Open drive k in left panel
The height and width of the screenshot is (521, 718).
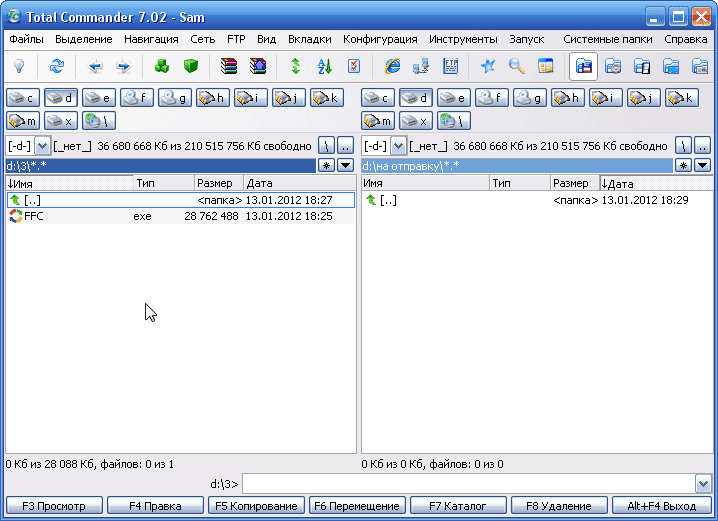[x=327, y=98]
